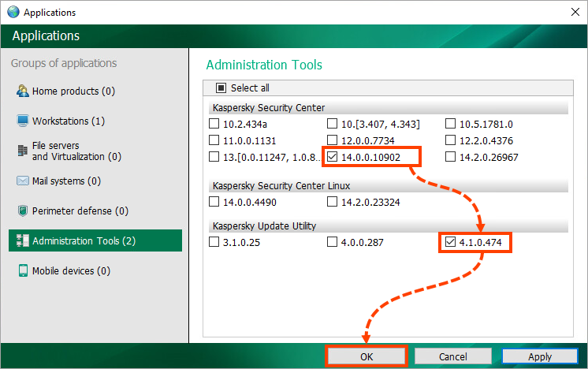This screenshot has width=588, height=369.
Task: Click the File servers and Virtualization icon
Action: coord(23,151)
